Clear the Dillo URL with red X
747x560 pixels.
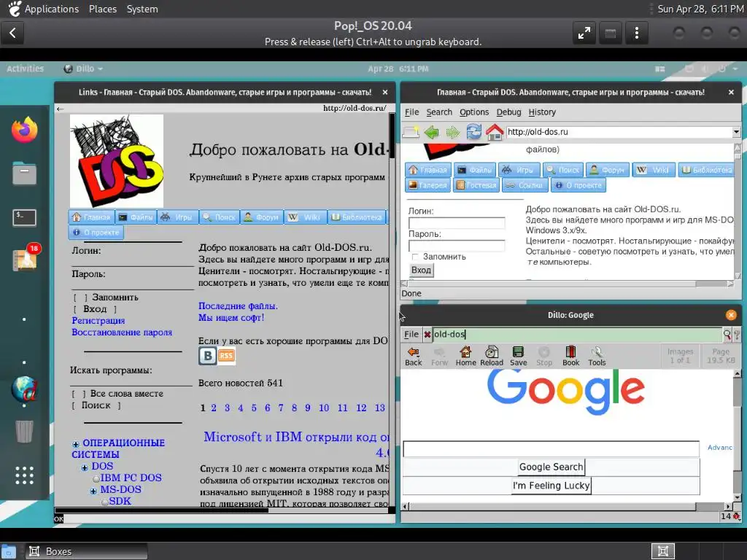[x=427, y=335]
